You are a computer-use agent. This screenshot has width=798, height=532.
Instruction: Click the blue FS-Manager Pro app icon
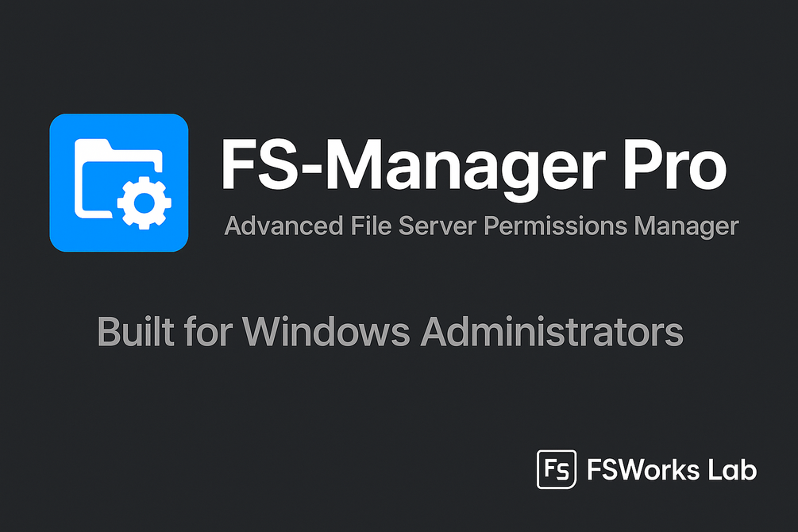click(119, 183)
